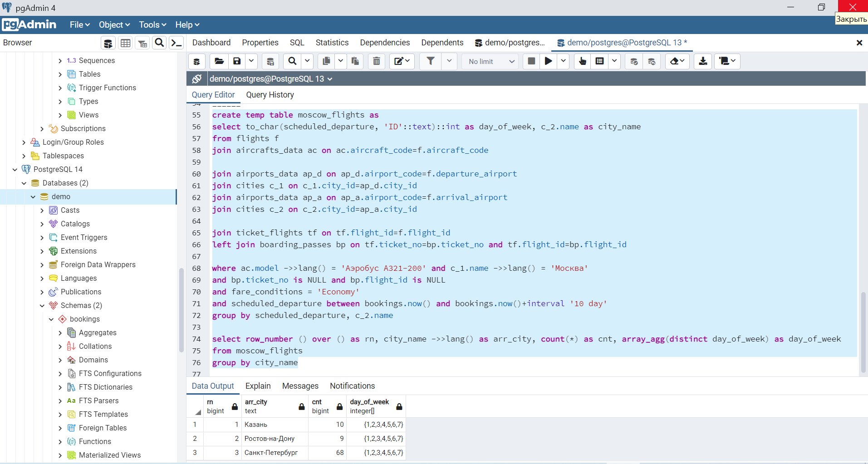
Task: Click the pgAdmin logo
Action: coord(29,24)
